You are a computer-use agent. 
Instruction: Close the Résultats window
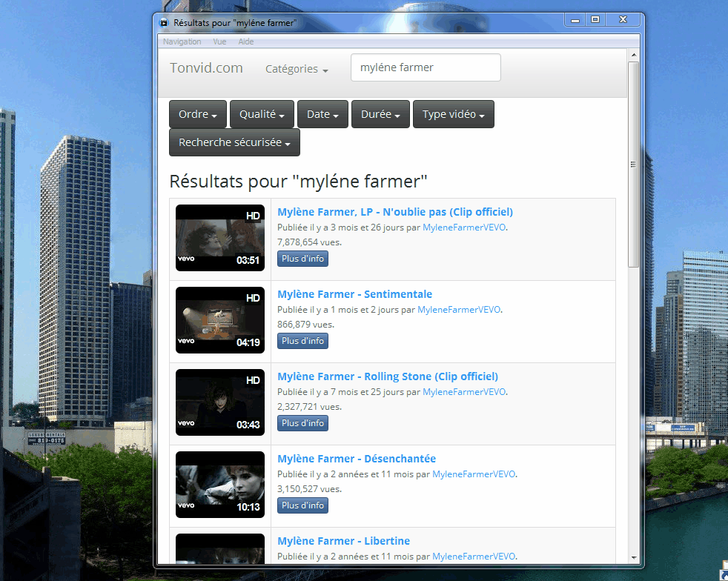pos(623,19)
